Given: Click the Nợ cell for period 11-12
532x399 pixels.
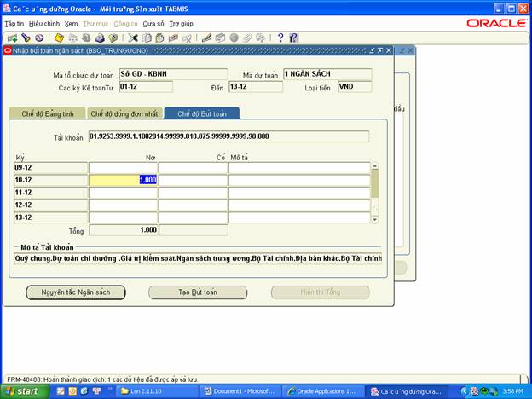Looking at the screenshot, I should 123,193.
